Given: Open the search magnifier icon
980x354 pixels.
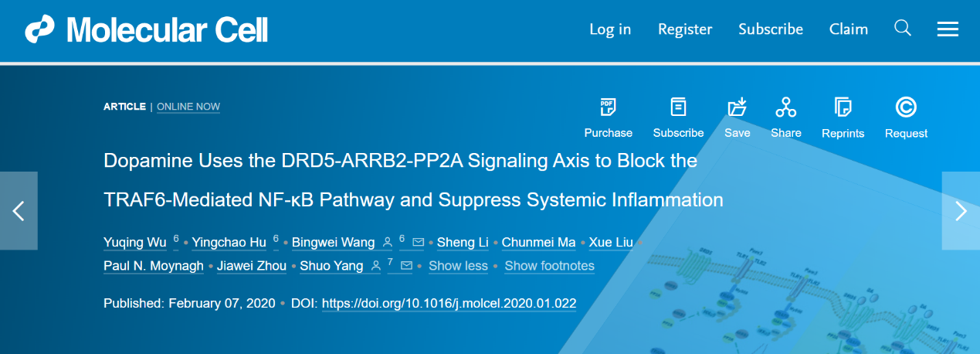Looking at the screenshot, I should pyautogui.click(x=903, y=29).
